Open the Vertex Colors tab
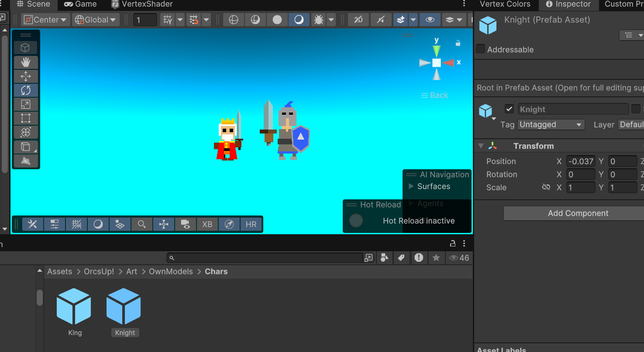This screenshot has height=352, width=644. (x=505, y=4)
